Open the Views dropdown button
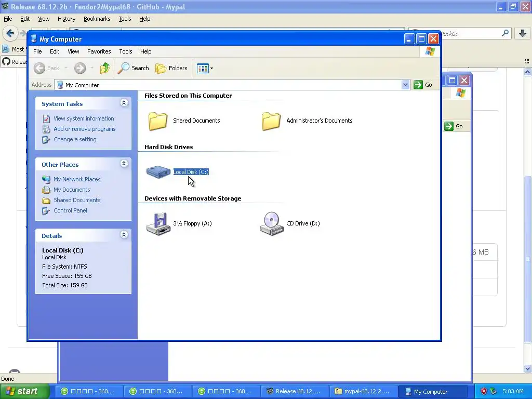This screenshot has height=399, width=532. coord(205,68)
